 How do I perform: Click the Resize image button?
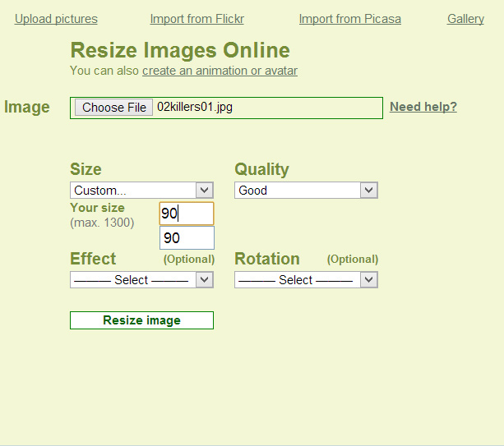(x=141, y=320)
